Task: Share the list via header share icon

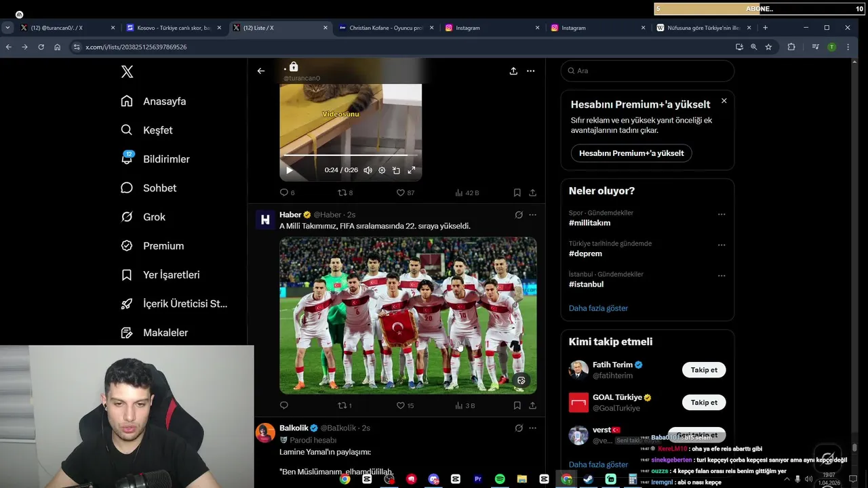Action: [x=513, y=70]
